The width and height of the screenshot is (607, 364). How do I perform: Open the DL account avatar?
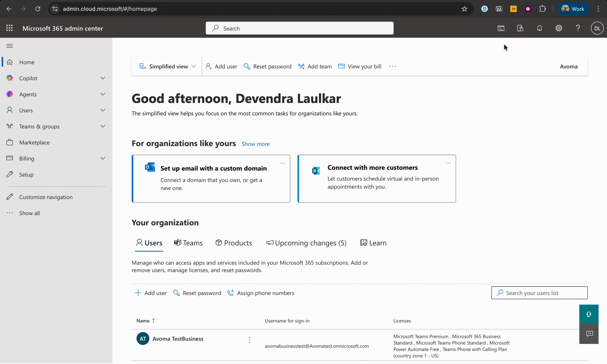(597, 28)
